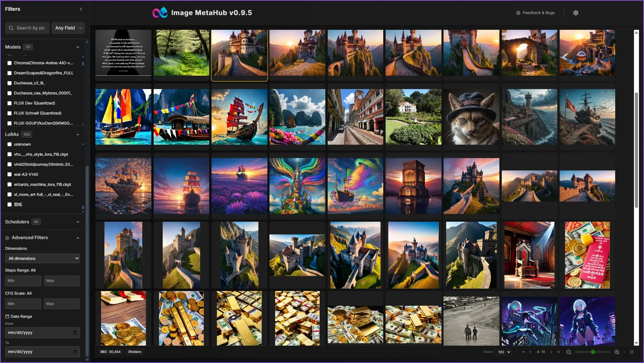Open the Feedback & Bugs link
644x363 pixels.
coord(535,13)
